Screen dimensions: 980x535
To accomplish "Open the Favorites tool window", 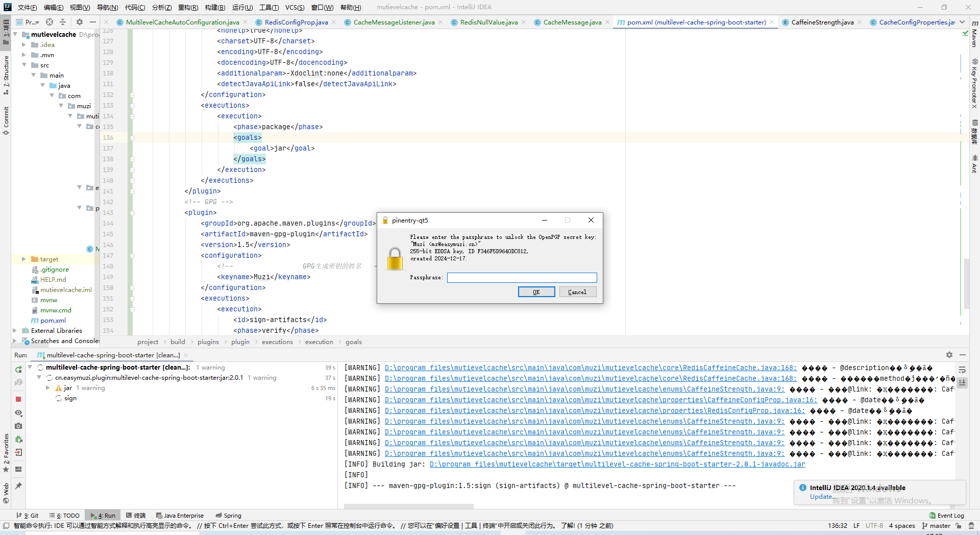I will click(6, 453).
